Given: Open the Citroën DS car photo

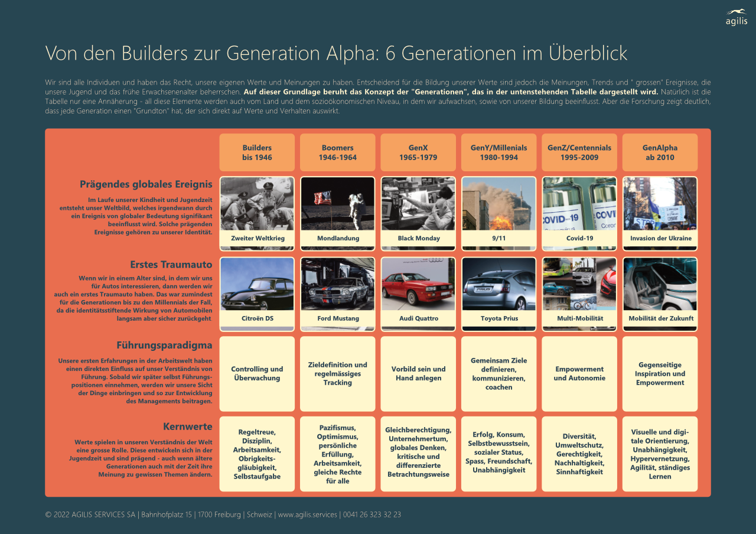Looking at the screenshot, I should [257, 284].
